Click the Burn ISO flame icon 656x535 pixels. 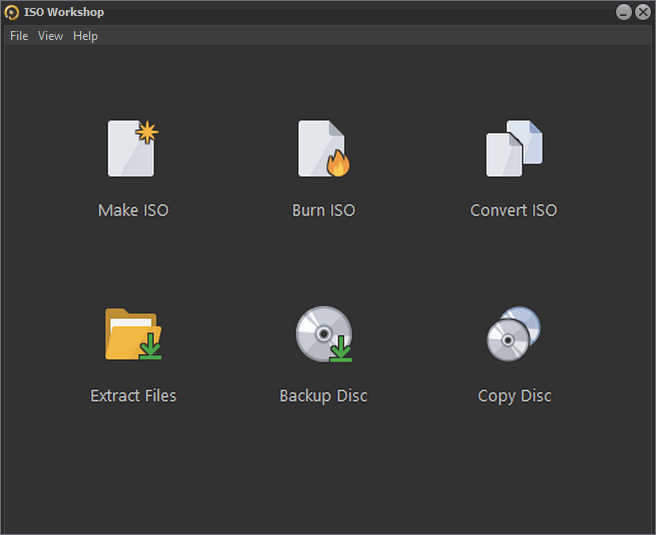(323, 148)
